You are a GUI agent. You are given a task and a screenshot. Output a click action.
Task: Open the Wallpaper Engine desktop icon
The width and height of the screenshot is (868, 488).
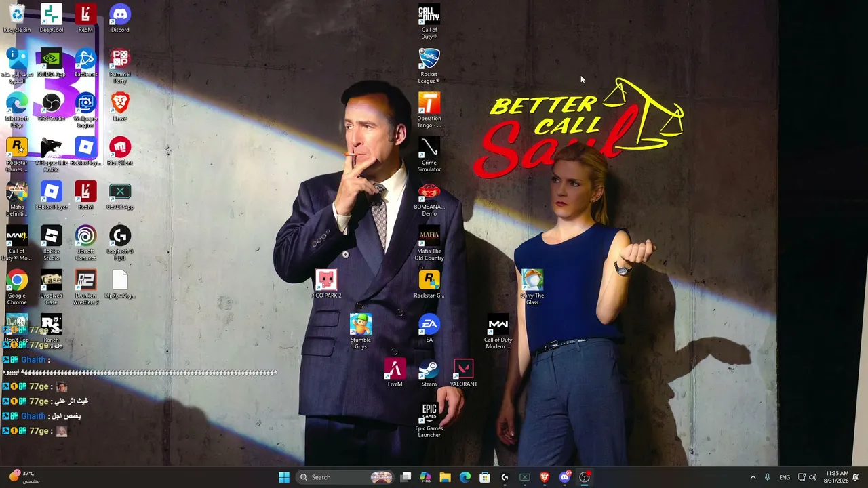85,111
